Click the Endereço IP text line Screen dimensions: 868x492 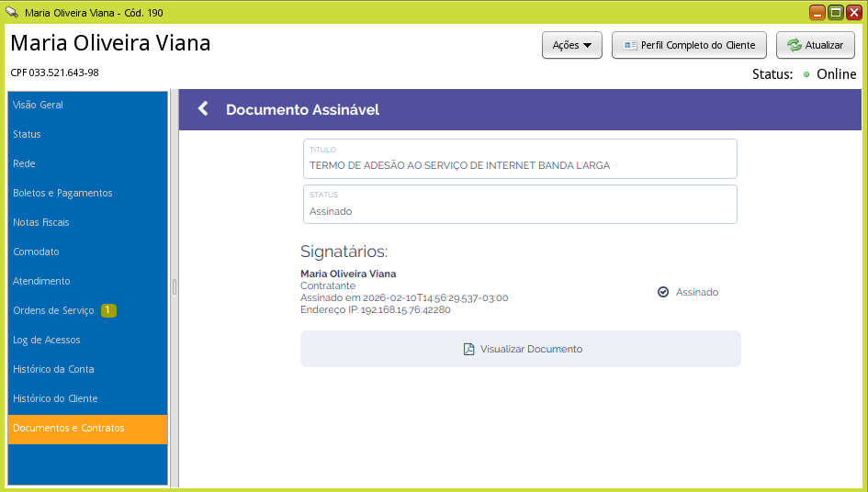click(x=376, y=309)
